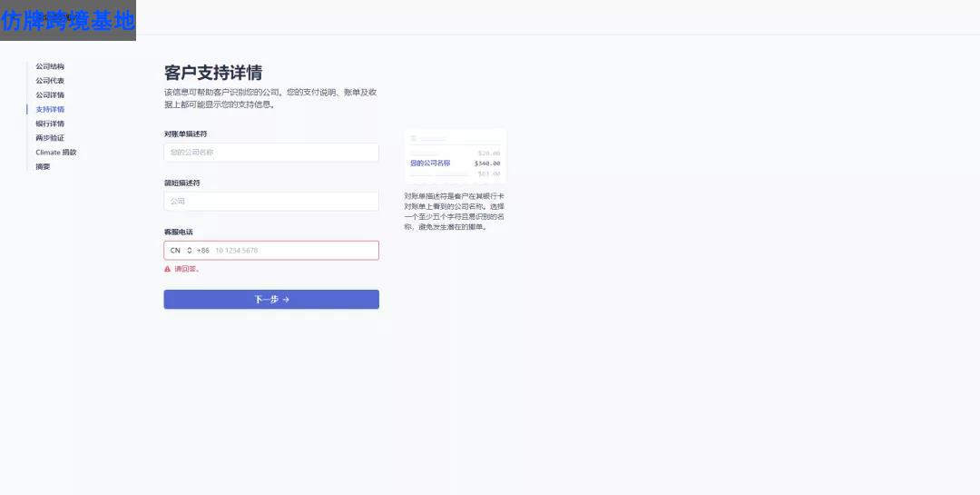Click the statement preview illustration card
Screen dimensions: 980x495
coord(455,156)
